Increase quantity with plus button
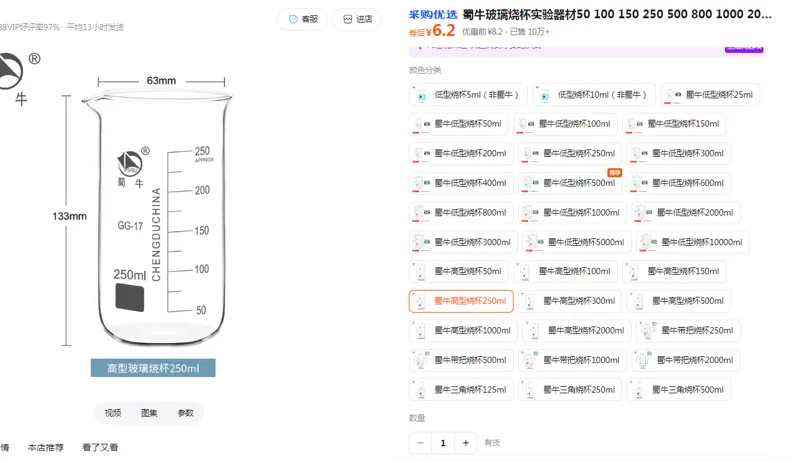 [x=465, y=443]
